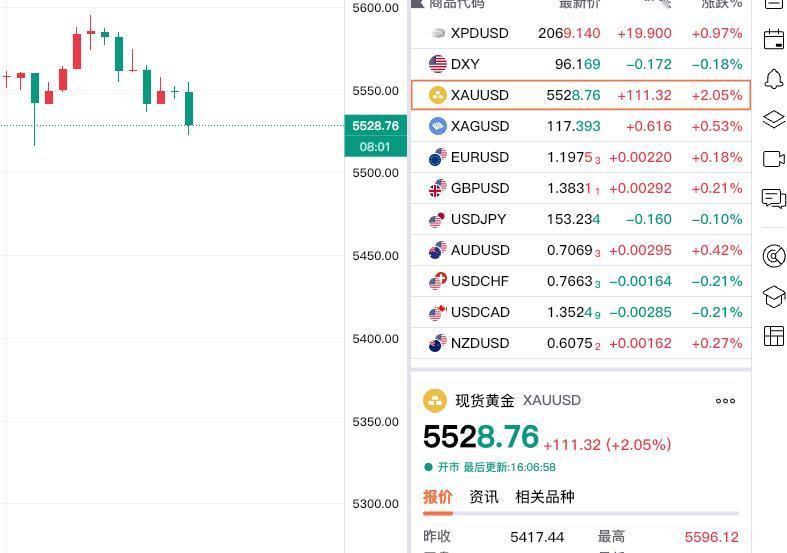Open the graduation cap education icon

(x=773, y=296)
